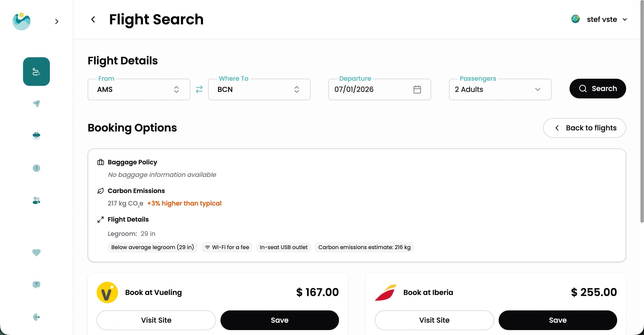
Task: Open the From airport AMS dropdown
Action: [139, 89]
